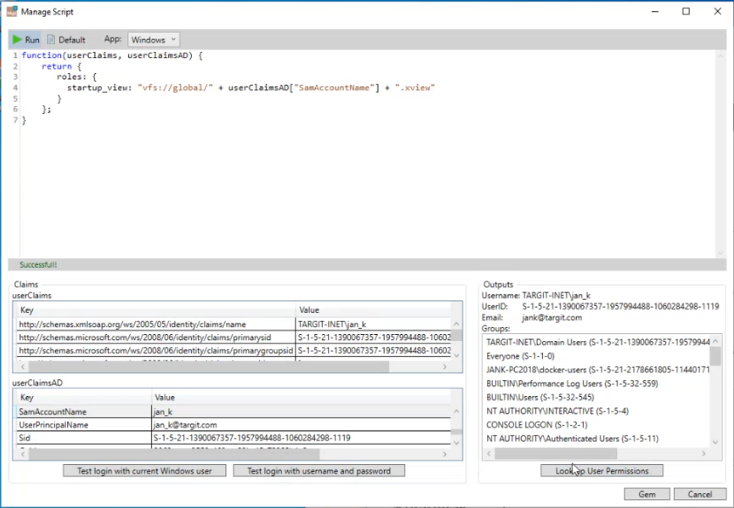Image resolution: width=734 pixels, height=508 pixels.
Task: Select BUILTIN\Users (S-1-5-32-545) group
Action: click(x=540, y=397)
